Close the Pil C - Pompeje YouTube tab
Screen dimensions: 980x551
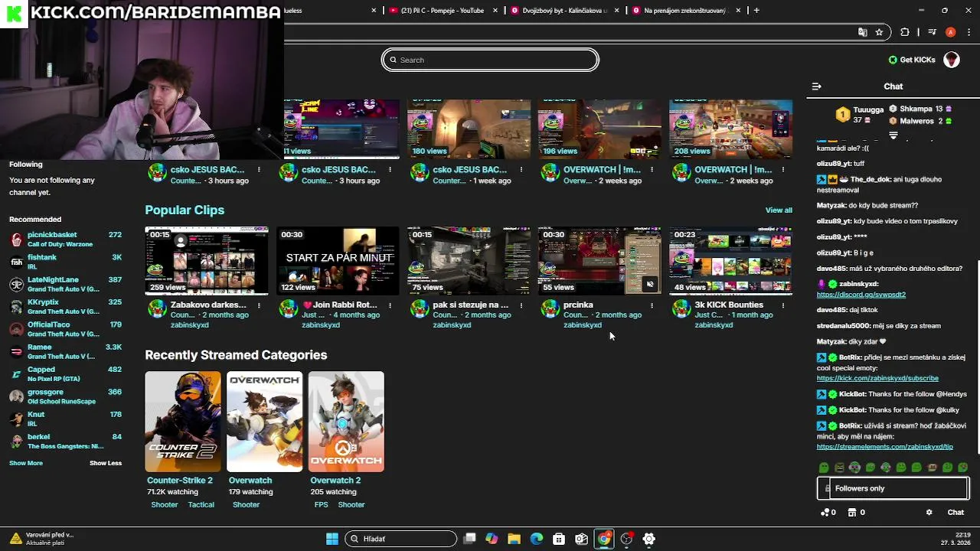pos(495,11)
